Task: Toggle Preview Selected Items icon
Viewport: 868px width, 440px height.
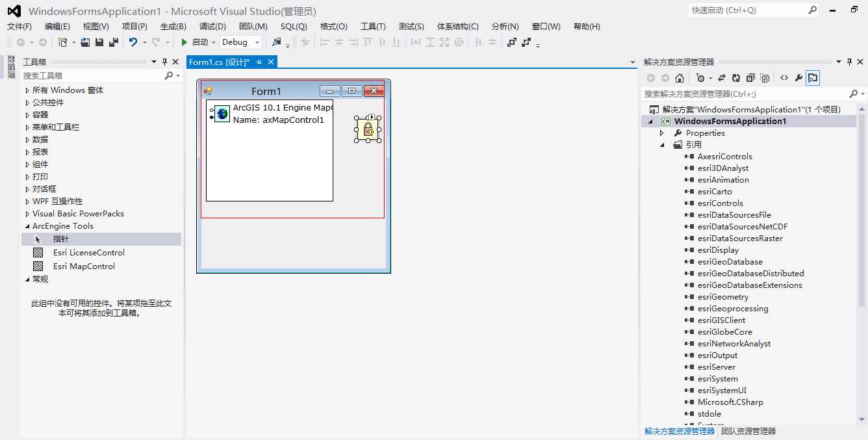Action: coord(813,78)
